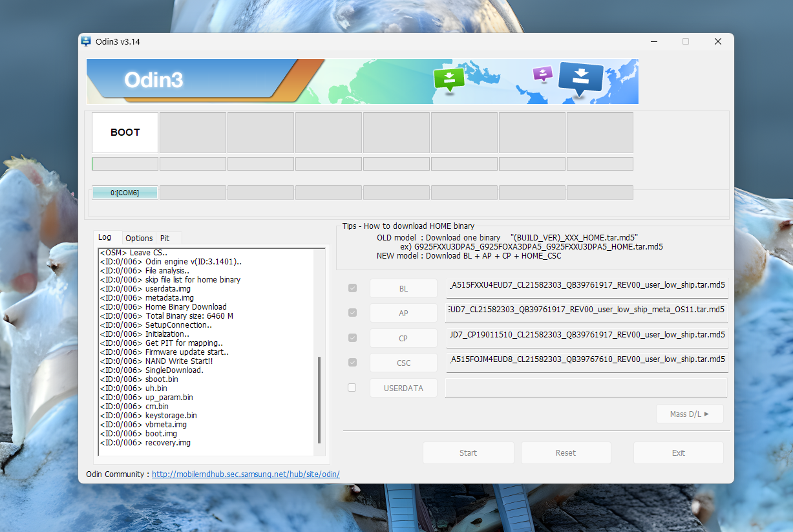Click log line 'Total Binary size: 6460 M'
The height and width of the screenshot is (532, 793).
(x=167, y=316)
